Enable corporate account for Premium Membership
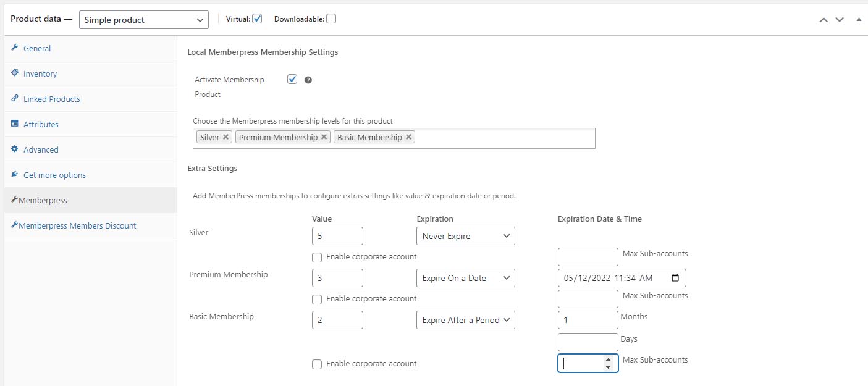 click(x=317, y=299)
